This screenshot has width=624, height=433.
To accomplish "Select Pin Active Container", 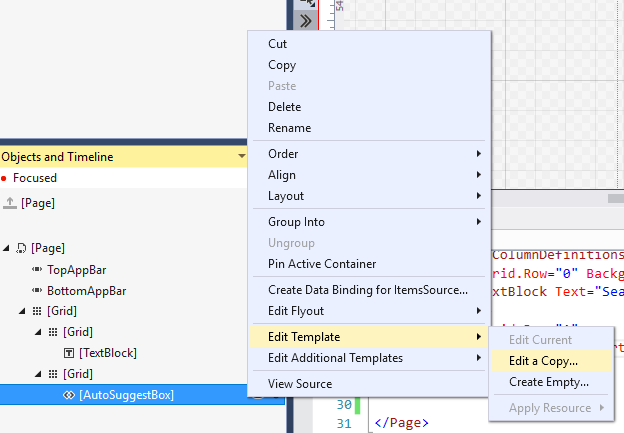I will 369,264.
